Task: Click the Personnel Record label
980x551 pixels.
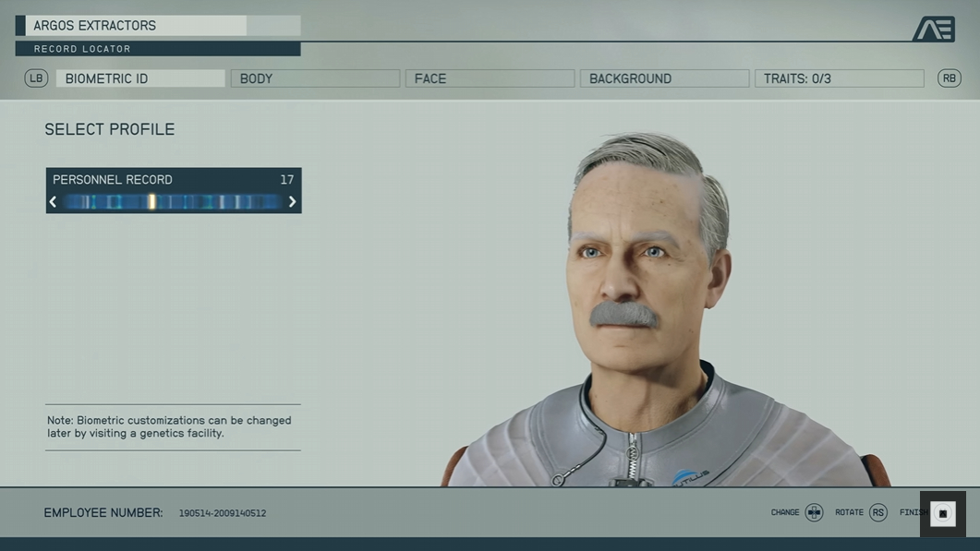Action: (x=113, y=180)
